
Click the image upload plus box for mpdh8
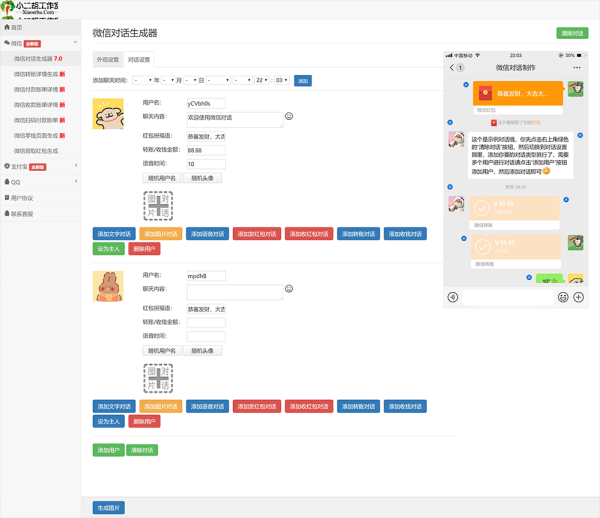pos(158,378)
